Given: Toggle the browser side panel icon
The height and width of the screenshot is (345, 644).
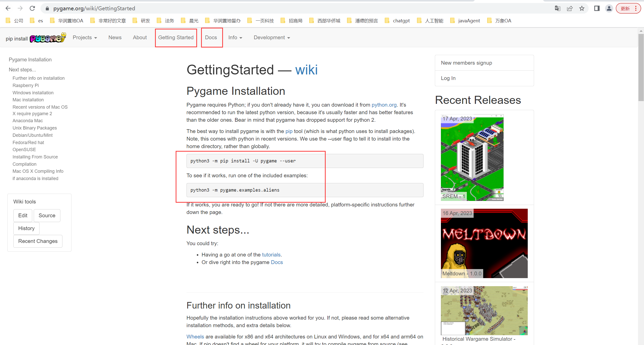Looking at the screenshot, I should pyautogui.click(x=597, y=9).
